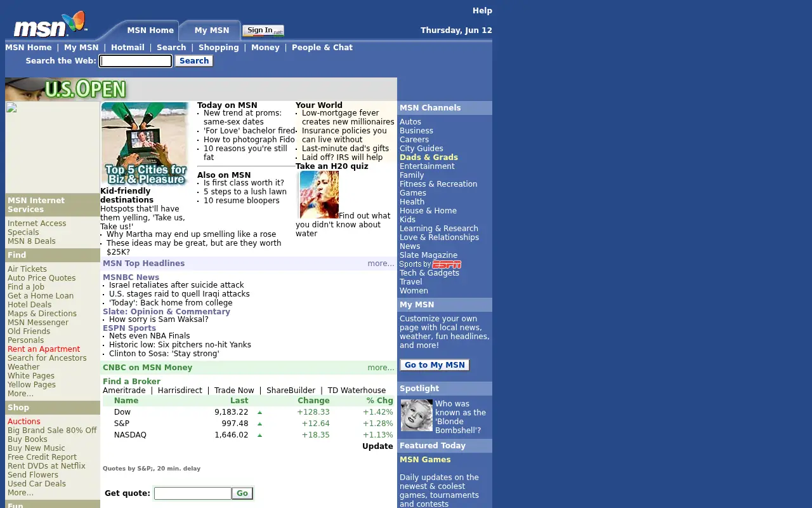Open Top 5 Cities for Biz & Pleasure image
Viewport: 812px width, 508px height.
point(145,144)
